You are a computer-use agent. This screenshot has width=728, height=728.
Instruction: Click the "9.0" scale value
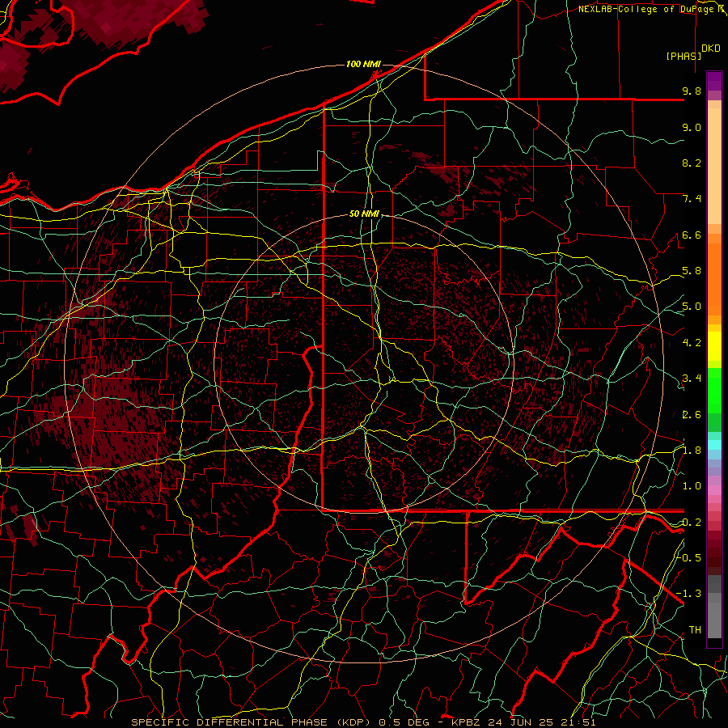tap(692, 127)
